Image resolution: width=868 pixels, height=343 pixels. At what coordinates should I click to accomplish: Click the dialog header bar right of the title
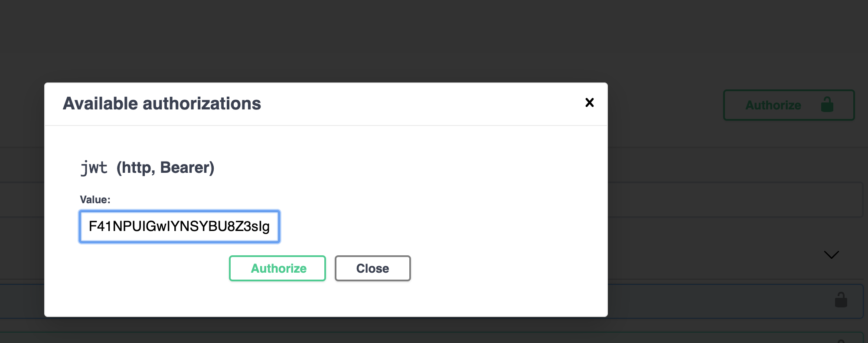click(412, 104)
